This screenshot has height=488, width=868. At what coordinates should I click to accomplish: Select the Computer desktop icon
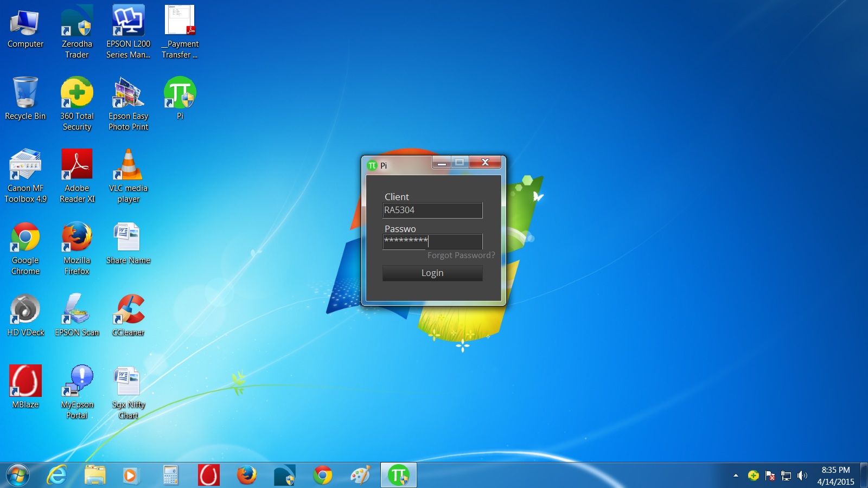[x=25, y=28]
